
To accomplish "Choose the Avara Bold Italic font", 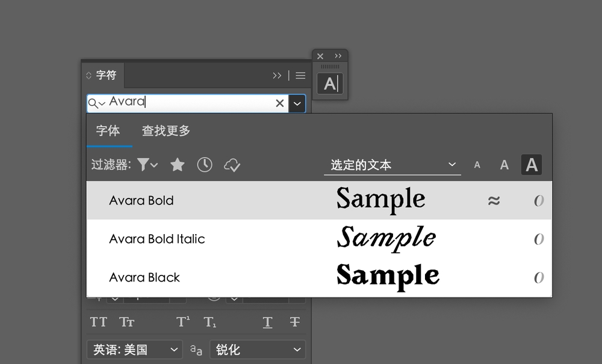I will 157,239.
